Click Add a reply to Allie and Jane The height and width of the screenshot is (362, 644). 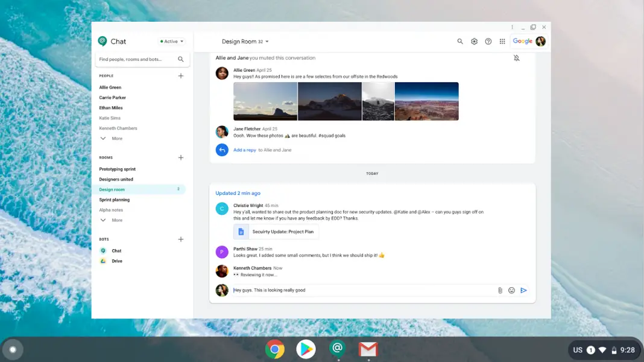(245, 150)
